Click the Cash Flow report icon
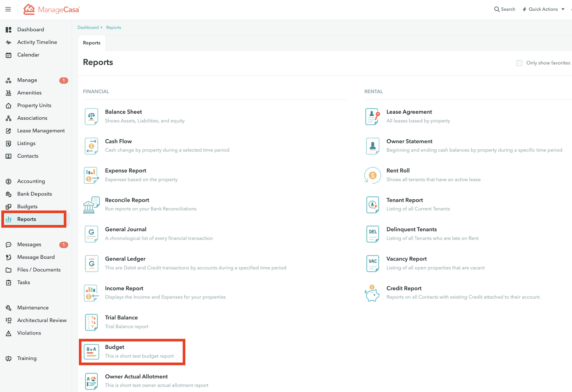This screenshot has height=392, width=572. (91, 146)
